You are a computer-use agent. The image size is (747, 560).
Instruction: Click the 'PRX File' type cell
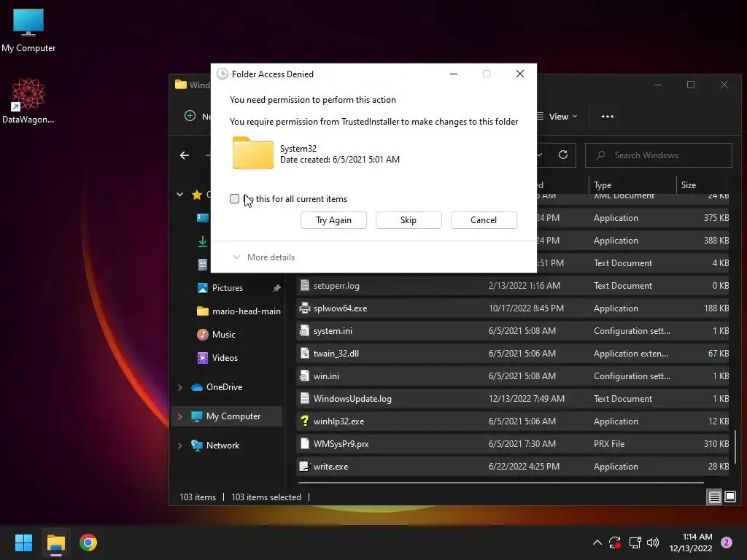point(609,444)
